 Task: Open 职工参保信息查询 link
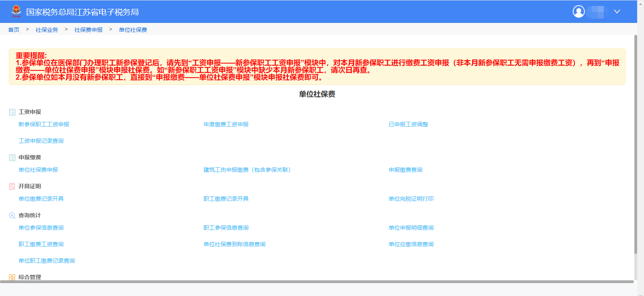click(x=226, y=228)
